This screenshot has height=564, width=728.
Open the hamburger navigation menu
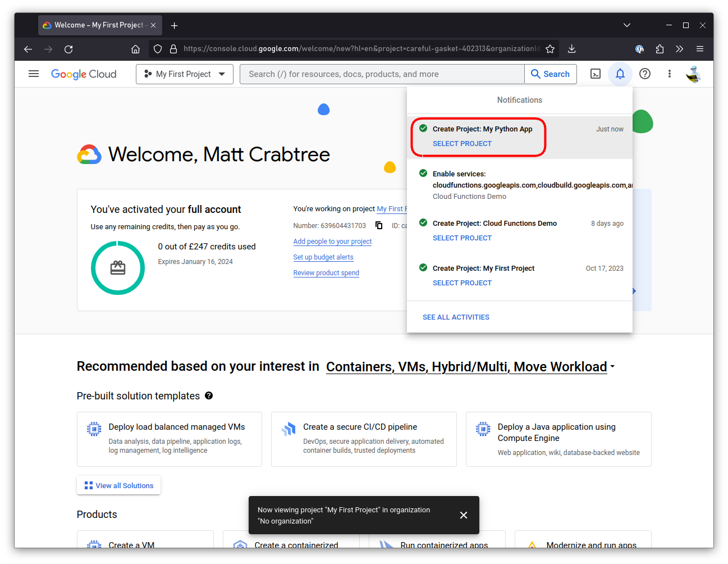pyautogui.click(x=34, y=74)
